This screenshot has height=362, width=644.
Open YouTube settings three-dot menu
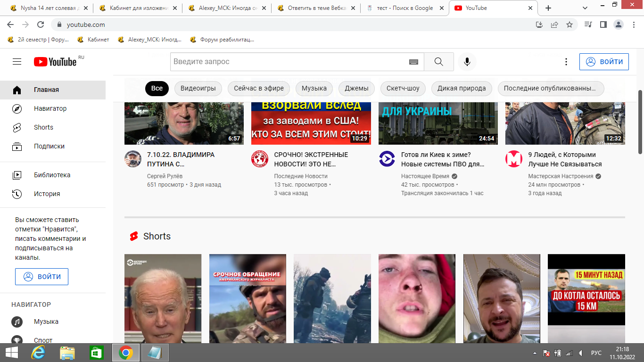coord(566,62)
